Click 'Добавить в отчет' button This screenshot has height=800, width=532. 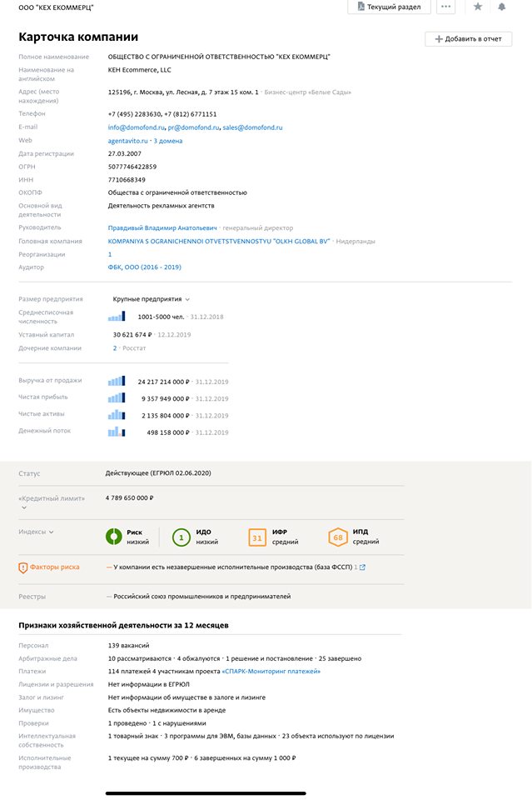click(x=468, y=39)
